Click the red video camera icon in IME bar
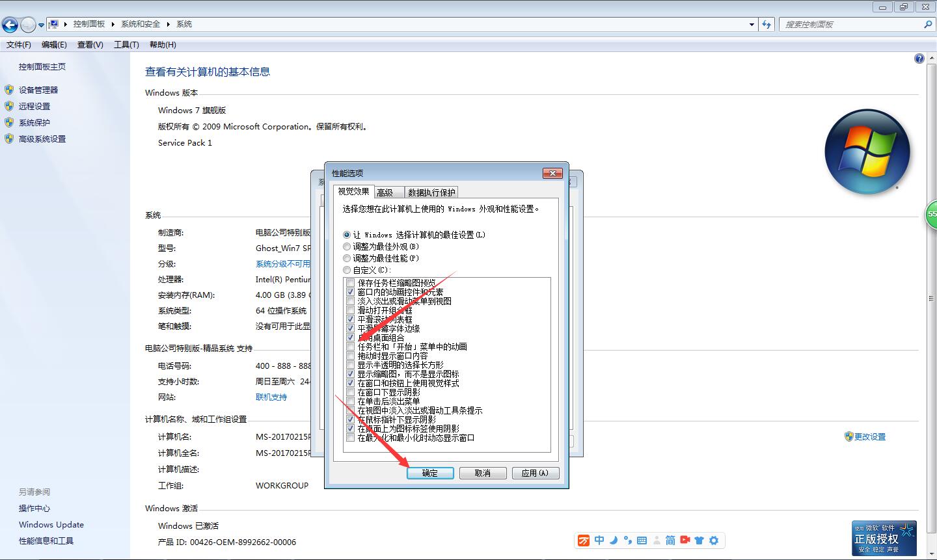937x560 pixels. click(x=685, y=540)
